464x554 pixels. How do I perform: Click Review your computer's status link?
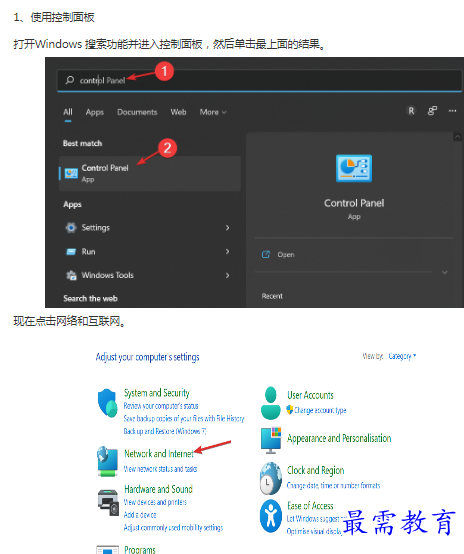pos(161,406)
